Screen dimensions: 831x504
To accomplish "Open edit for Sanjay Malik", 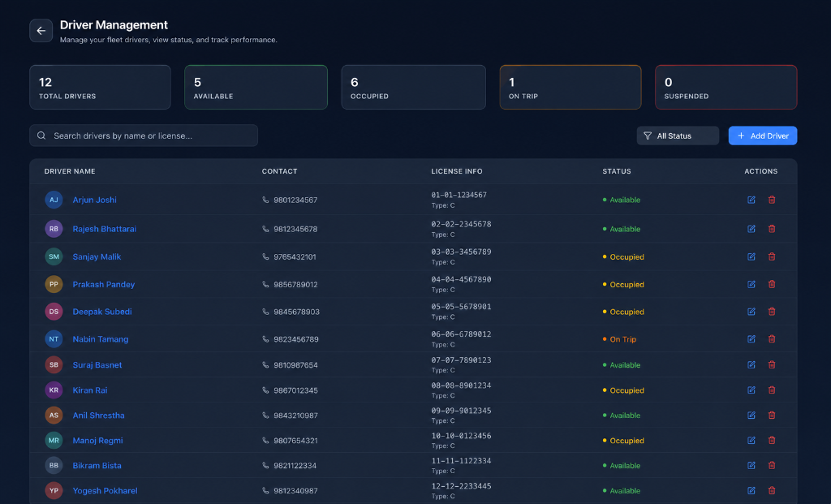I will [x=751, y=256].
